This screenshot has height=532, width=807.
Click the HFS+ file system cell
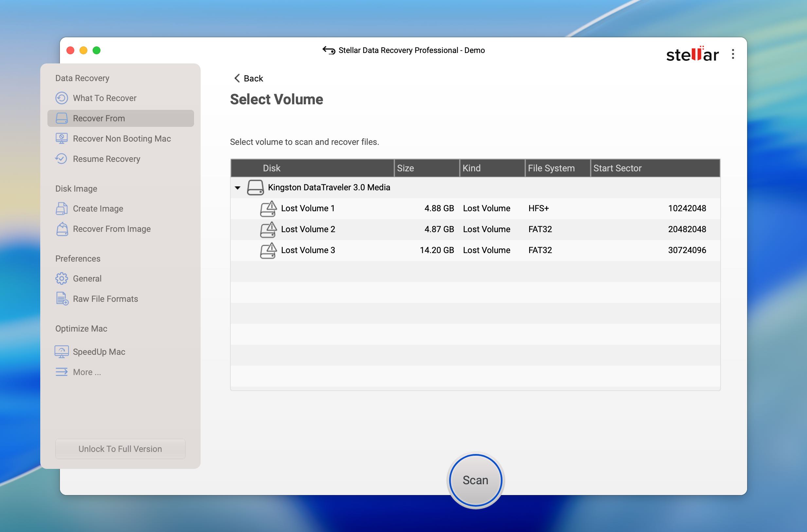tap(538, 208)
